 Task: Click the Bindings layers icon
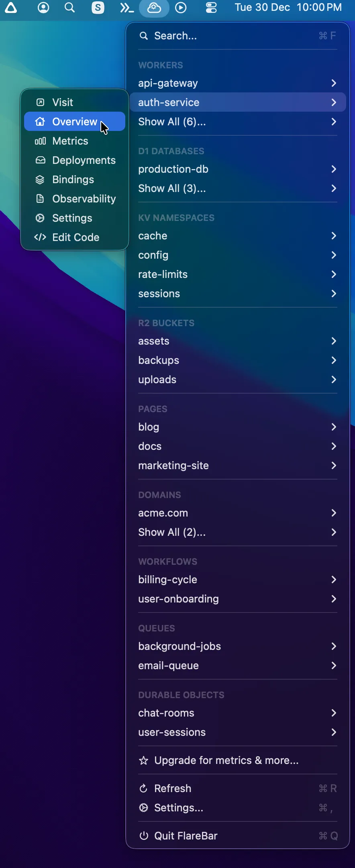(x=40, y=180)
